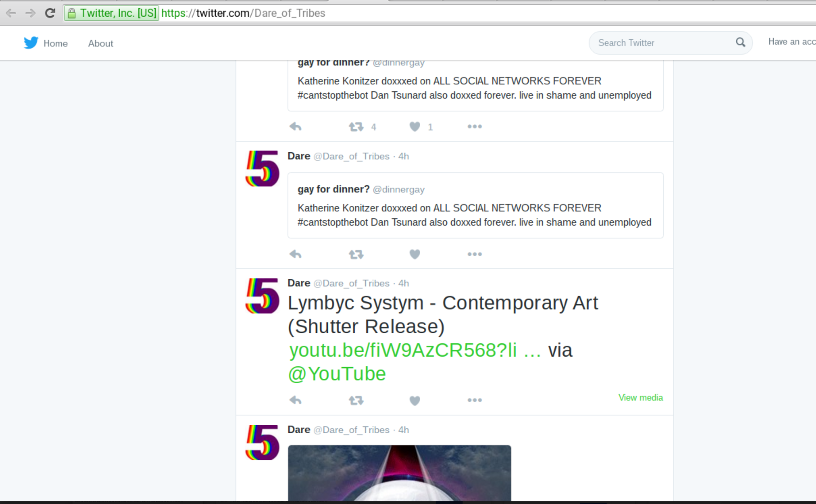Reply to the Lymbyc Systym tweet
This screenshot has width=816, height=504.
click(x=295, y=400)
